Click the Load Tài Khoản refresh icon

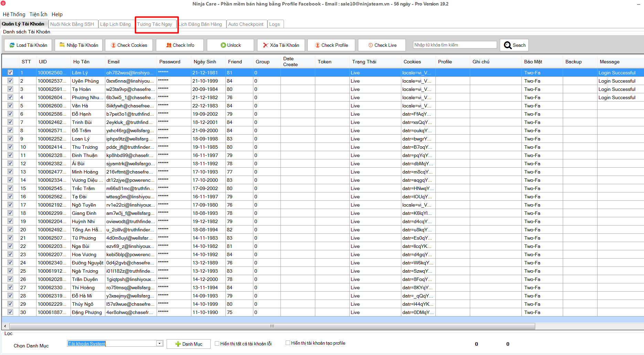click(x=12, y=45)
